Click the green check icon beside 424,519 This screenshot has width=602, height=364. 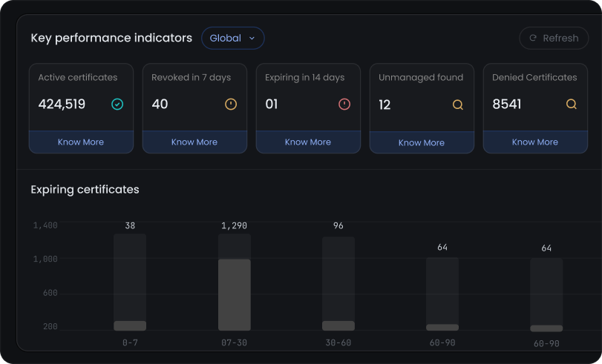click(117, 104)
